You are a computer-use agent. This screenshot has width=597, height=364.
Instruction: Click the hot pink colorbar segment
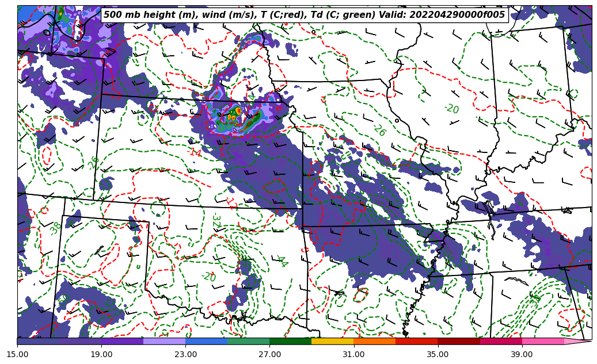542,342
